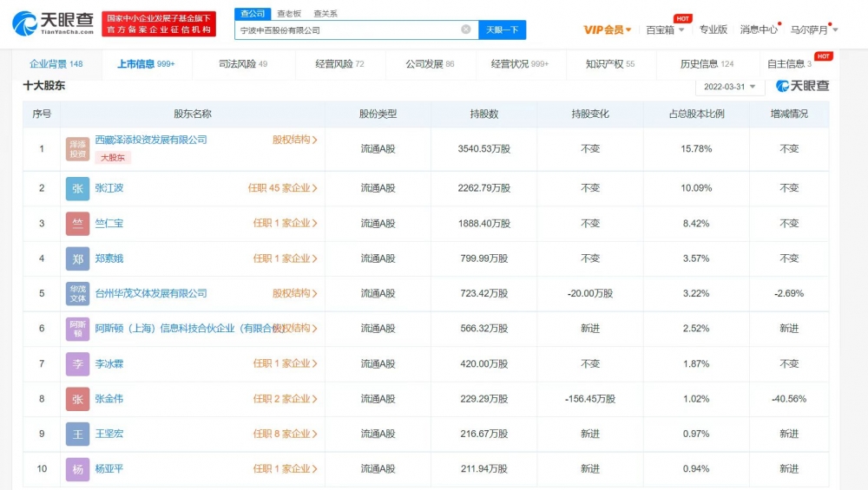Click the 泽添投资 shareholder avatar
This screenshot has height=490, width=868.
77,149
